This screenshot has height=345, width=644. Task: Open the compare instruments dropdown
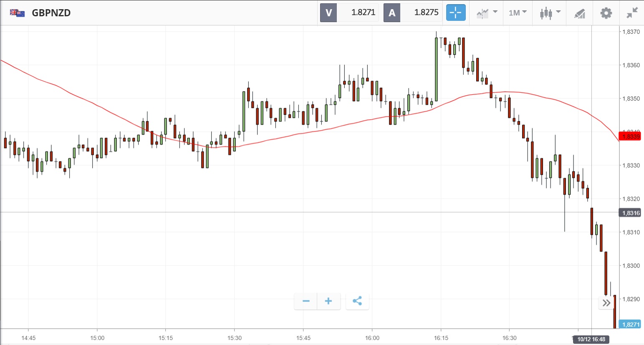(x=487, y=13)
